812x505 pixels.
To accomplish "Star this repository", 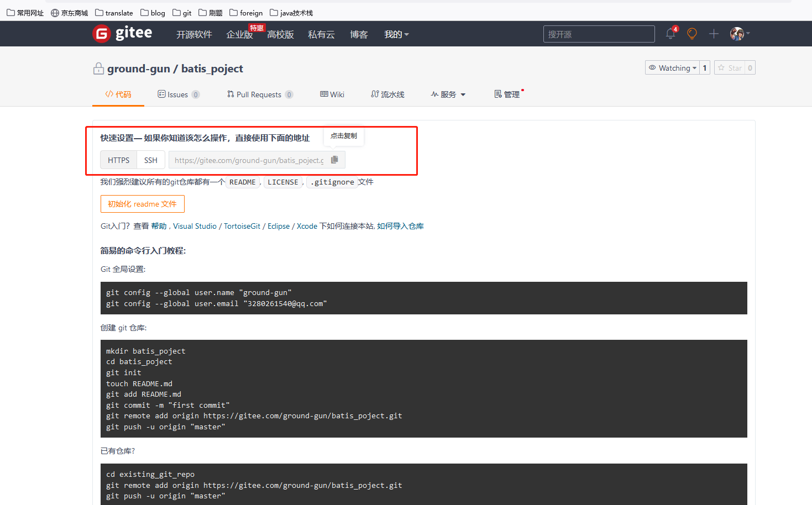I will 730,68.
